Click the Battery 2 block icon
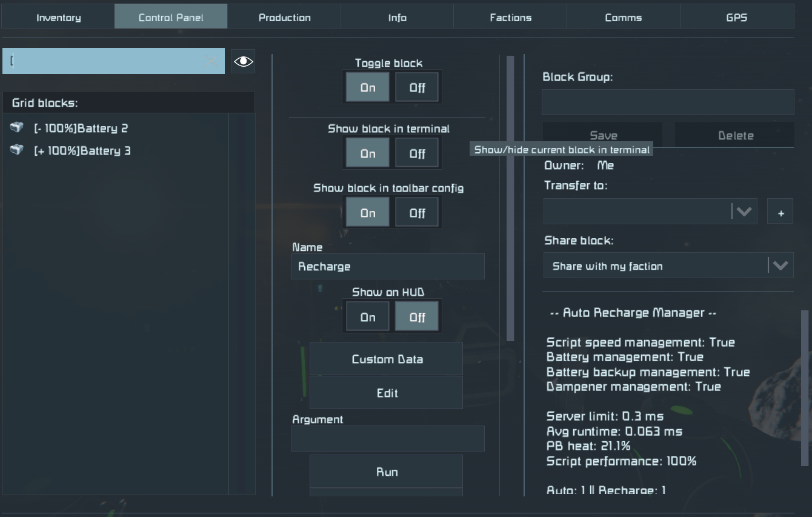 (17, 127)
